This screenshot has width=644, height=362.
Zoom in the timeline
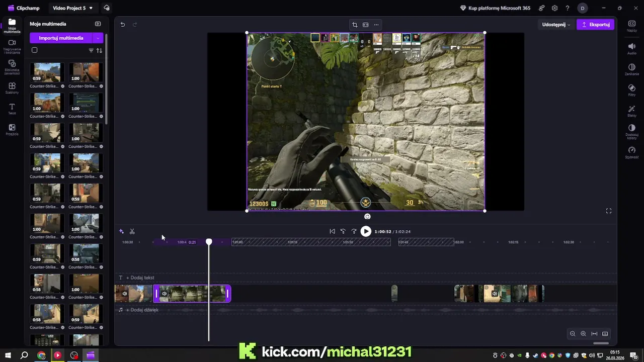(583, 334)
